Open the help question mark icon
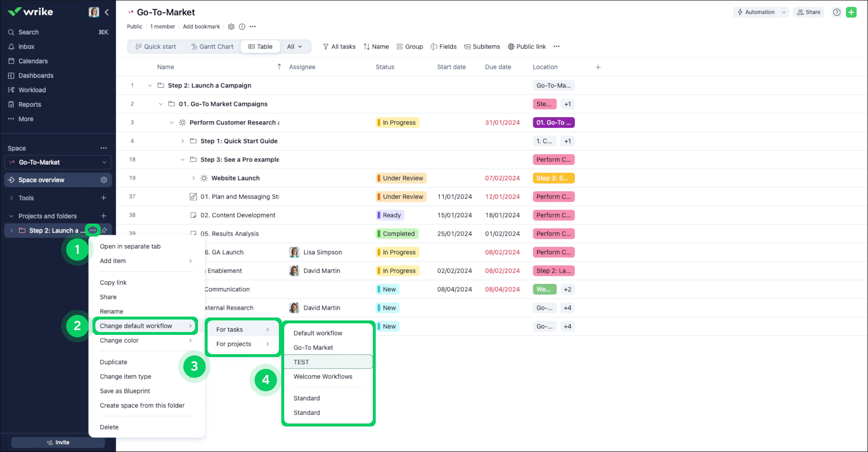The image size is (868, 452). pyautogui.click(x=837, y=13)
